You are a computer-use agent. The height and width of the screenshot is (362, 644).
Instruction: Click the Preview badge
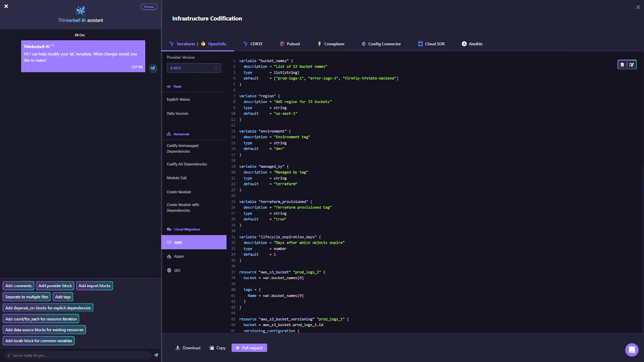(149, 6)
